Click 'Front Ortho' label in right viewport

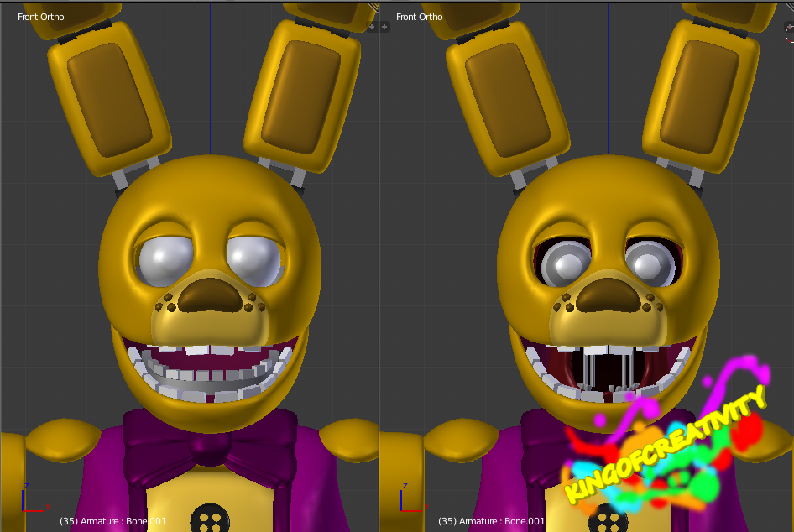click(x=420, y=17)
